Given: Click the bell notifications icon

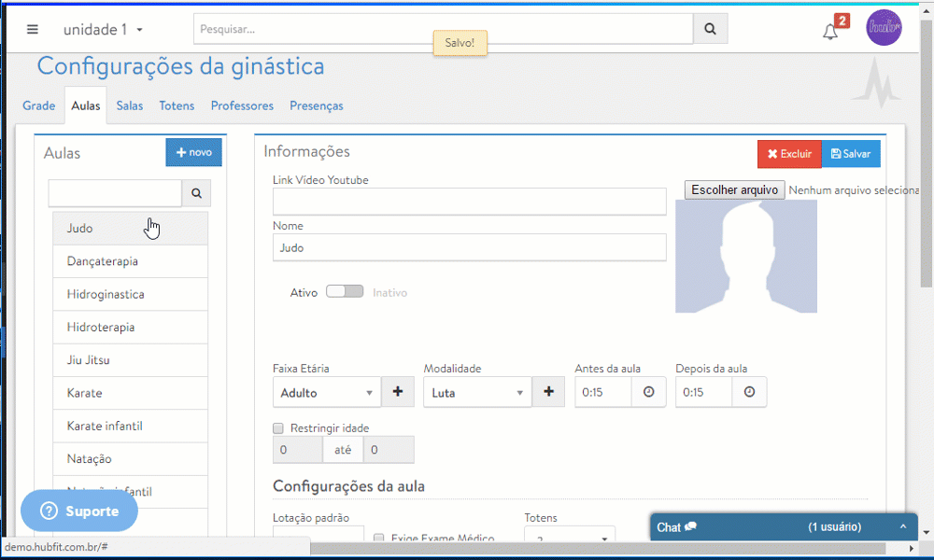Looking at the screenshot, I should tap(831, 31).
